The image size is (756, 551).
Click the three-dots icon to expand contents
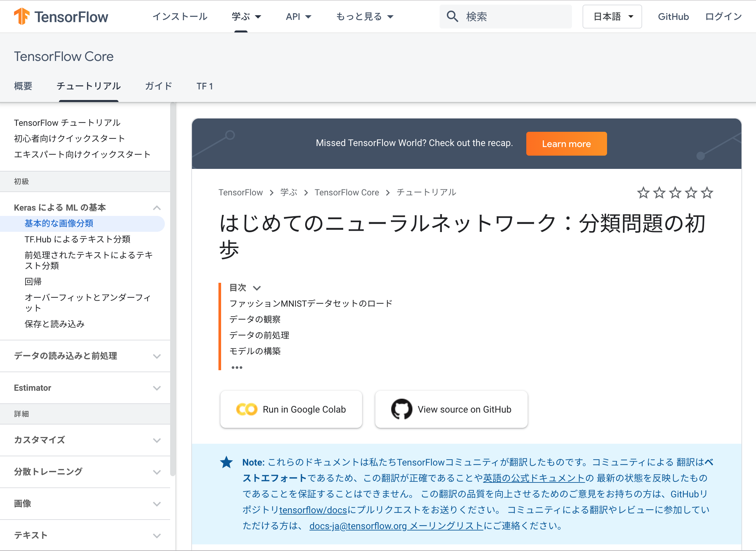click(237, 368)
